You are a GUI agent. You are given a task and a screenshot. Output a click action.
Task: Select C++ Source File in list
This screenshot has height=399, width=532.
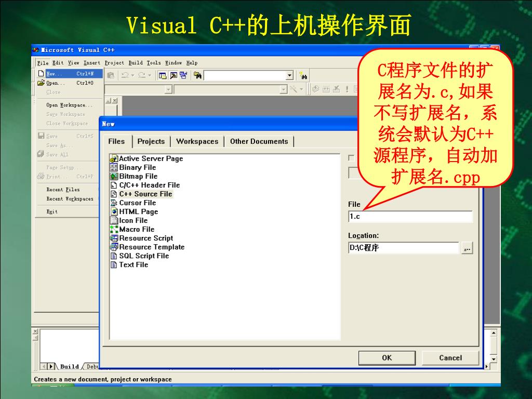pyautogui.click(x=145, y=194)
